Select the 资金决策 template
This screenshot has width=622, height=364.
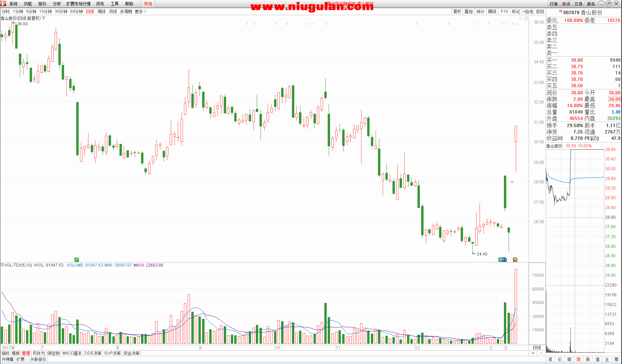pos(132,353)
